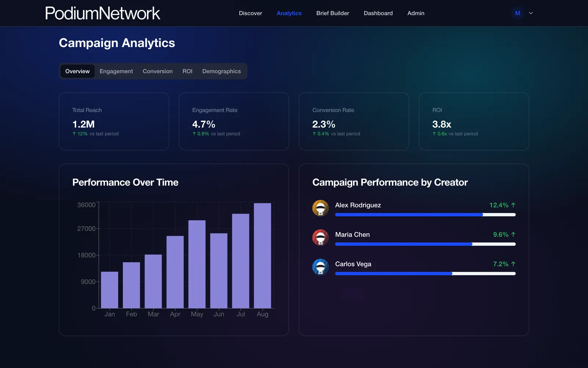This screenshot has height=368, width=588.
Task: Click the 9.6% value for Maria Chen
Action: pos(501,234)
